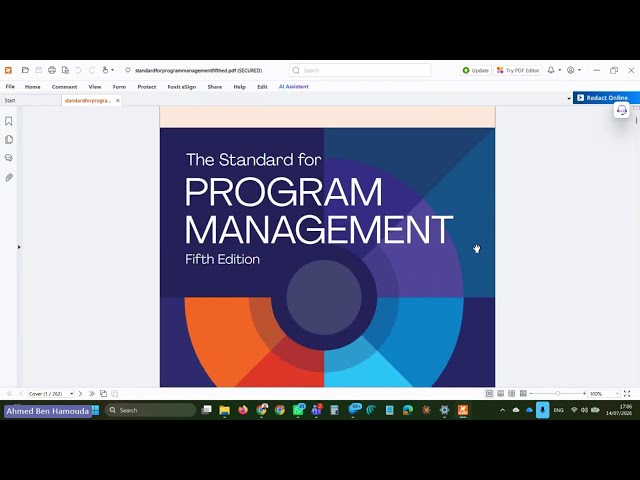Open the Pages thumbnails panel icon
640x480 pixels.
click(x=9, y=140)
